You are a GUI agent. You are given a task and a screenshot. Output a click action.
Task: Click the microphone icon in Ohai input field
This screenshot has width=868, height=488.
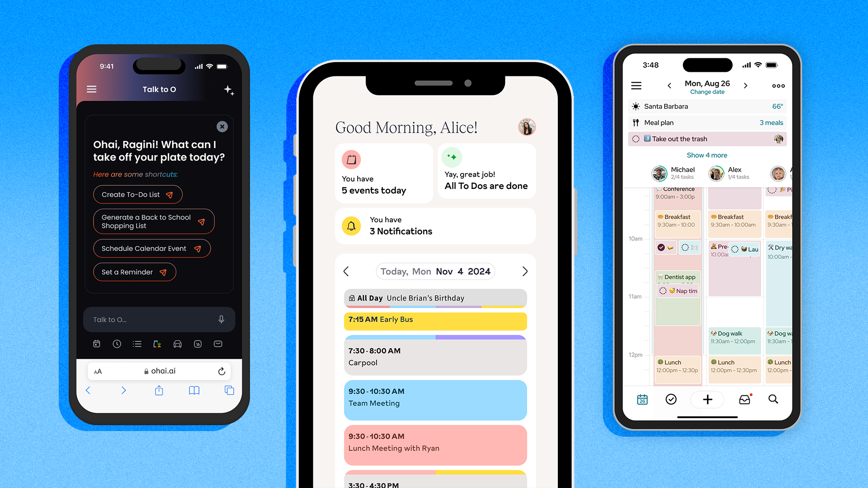221,319
